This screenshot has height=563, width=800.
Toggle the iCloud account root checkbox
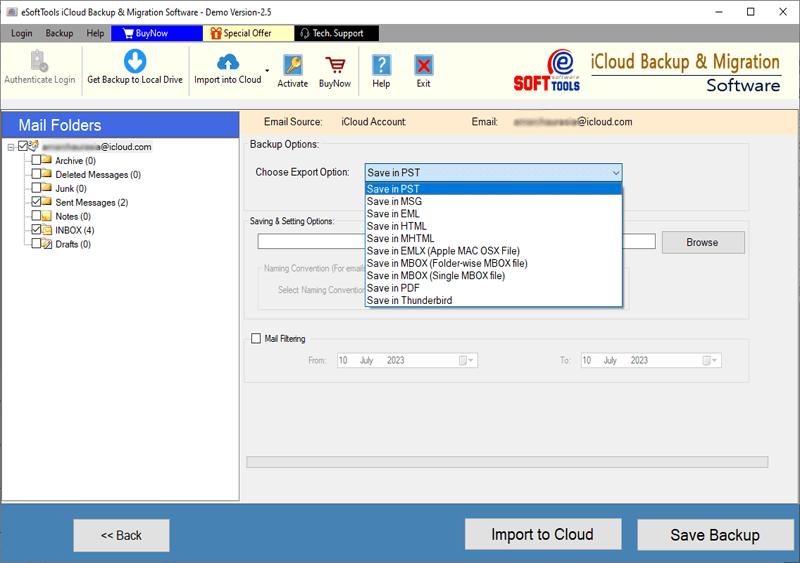coord(22,146)
